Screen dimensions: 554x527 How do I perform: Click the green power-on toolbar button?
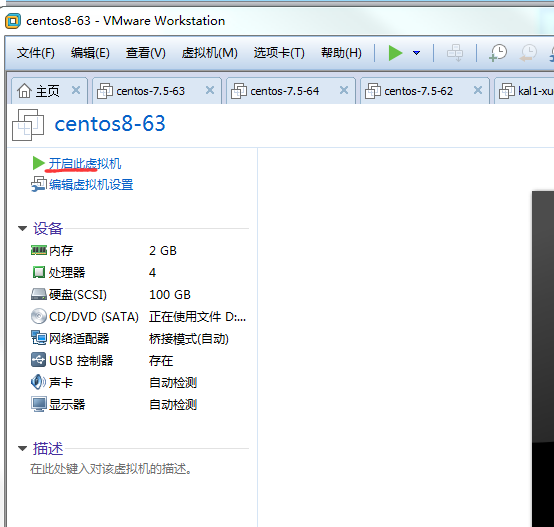(395, 53)
